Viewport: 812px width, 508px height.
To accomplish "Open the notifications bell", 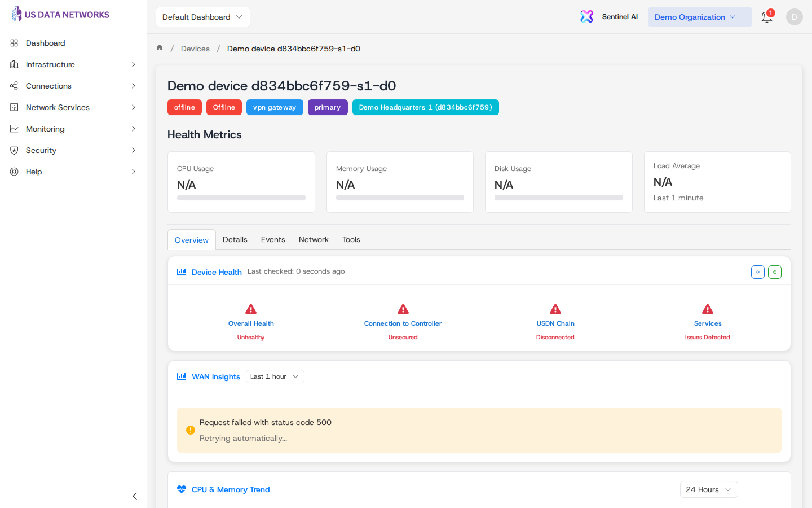I will click(767, 17).
